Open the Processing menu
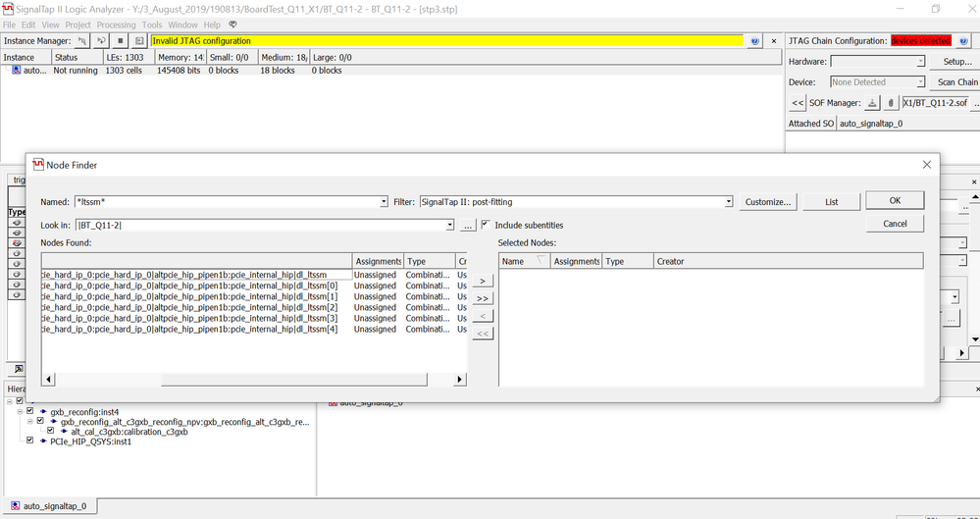Viewport: 980px width, 519px height. tap(116, 25)
